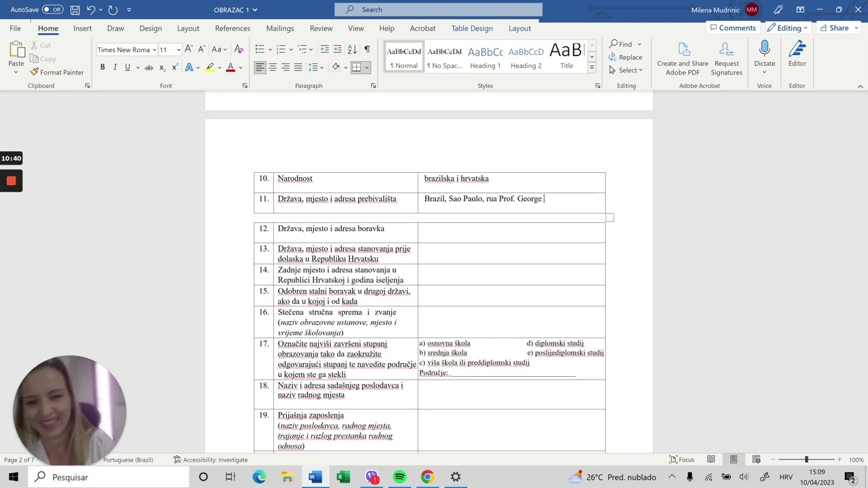Switch to Focus mode
Viewport: 868px width, 488px height.
tap(682, 460)
